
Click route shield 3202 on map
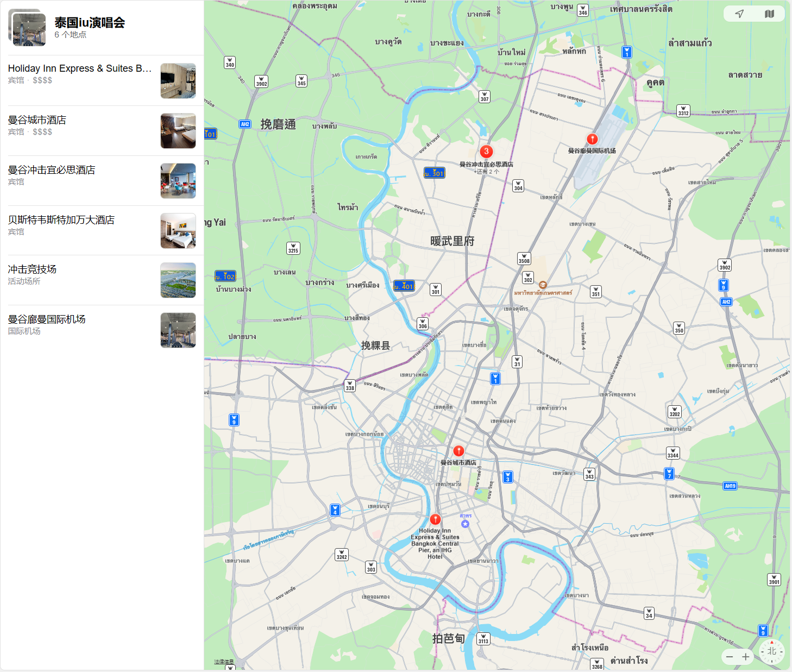click(x=674, y=412)
